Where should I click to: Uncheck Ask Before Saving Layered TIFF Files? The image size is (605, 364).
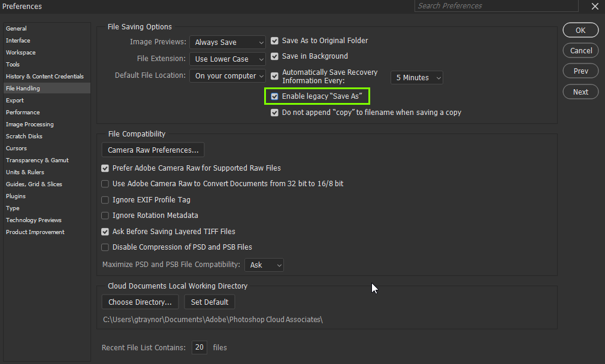click(x=105, y=231)
